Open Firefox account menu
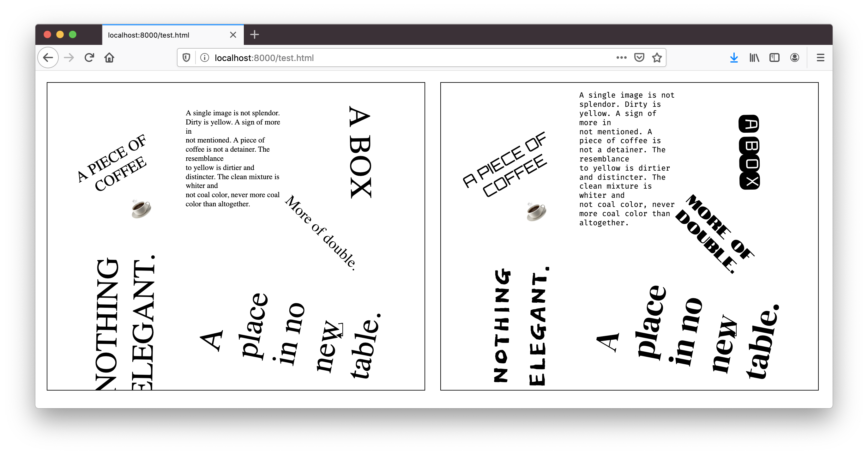 click(x=794, y=58)
